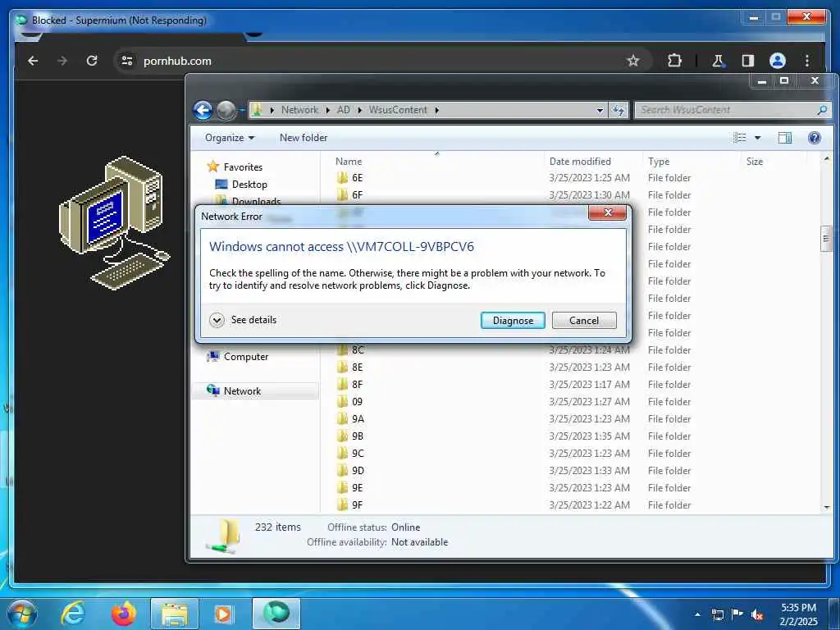Select Network in navigation pane
This screenshot has height=630, width=840.
(256, 391)
